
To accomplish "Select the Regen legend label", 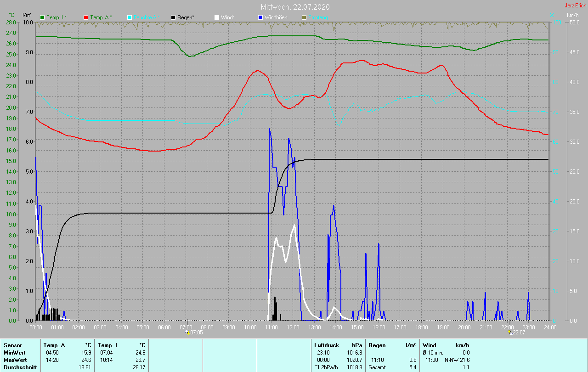I will [x=186, y=17].
